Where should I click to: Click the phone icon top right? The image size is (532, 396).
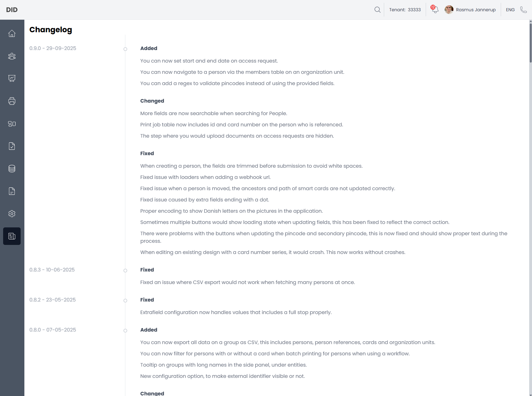coord(524,10)
